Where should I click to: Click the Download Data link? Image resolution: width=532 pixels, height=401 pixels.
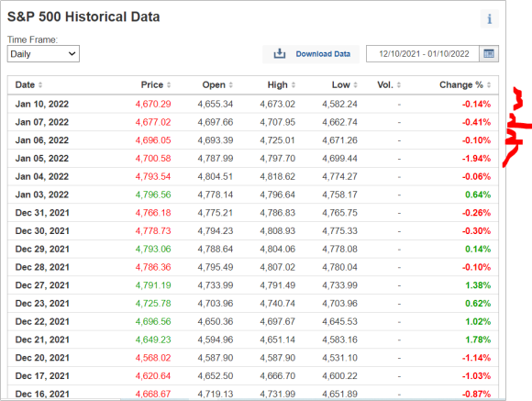pos(323,54)
